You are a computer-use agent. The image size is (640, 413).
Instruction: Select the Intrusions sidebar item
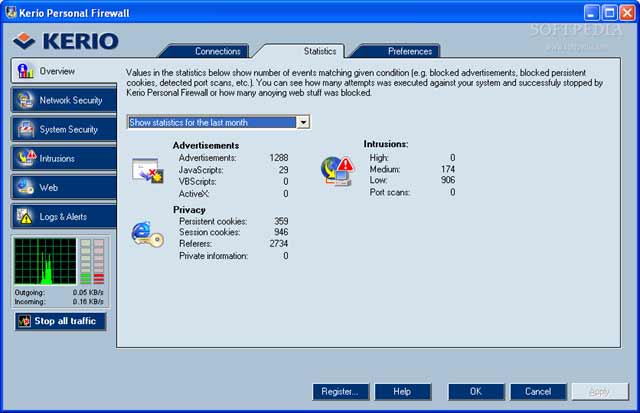click(x=64, y=158)
